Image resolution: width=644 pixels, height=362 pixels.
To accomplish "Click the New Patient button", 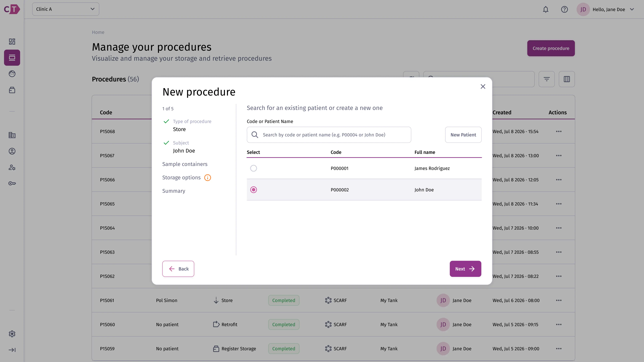I will (463, 135).
